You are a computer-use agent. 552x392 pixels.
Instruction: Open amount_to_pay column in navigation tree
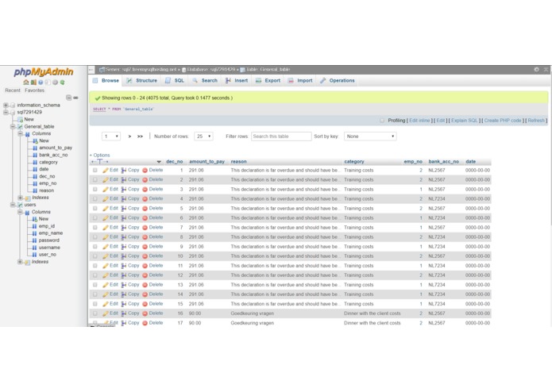56,148
